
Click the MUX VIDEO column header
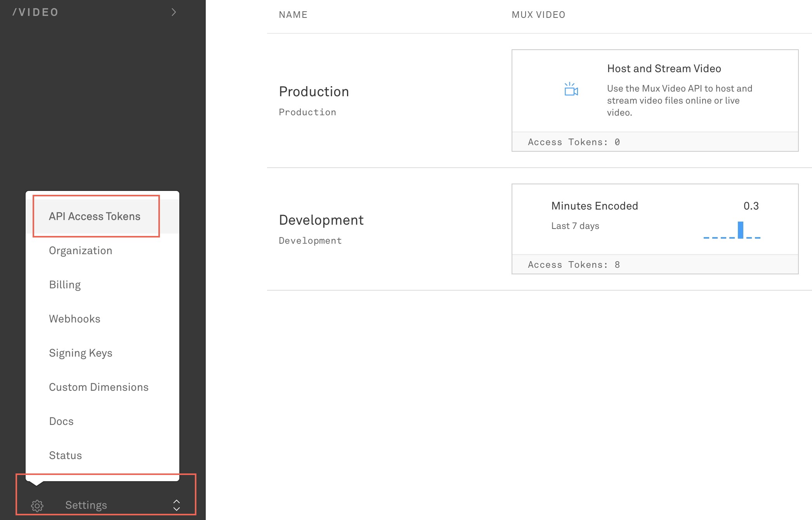[538, 15]
